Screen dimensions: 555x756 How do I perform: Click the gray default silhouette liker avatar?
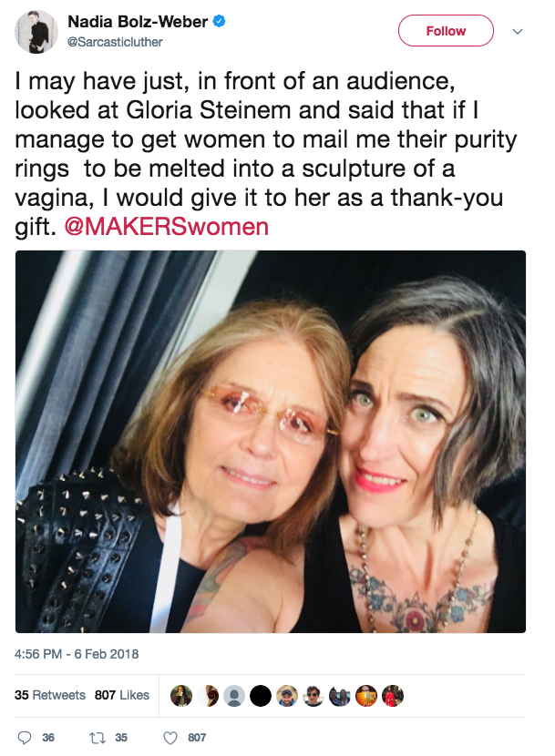point(234,696)
